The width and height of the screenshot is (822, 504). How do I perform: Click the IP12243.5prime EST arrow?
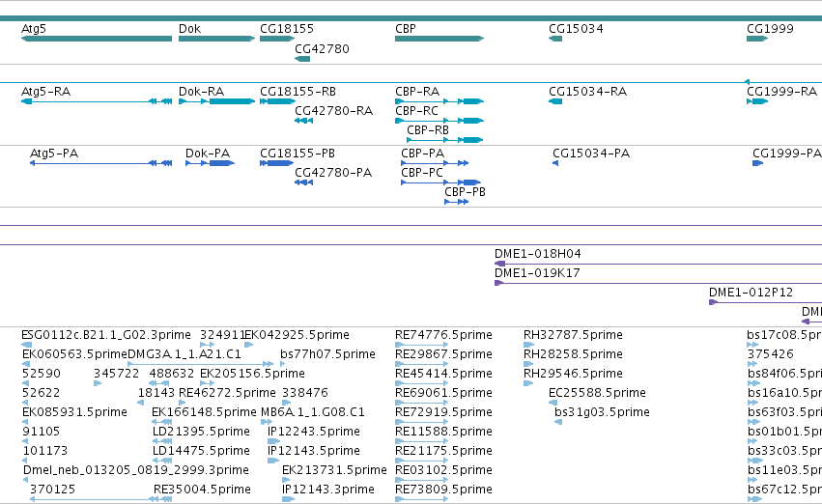coord(273,441)
